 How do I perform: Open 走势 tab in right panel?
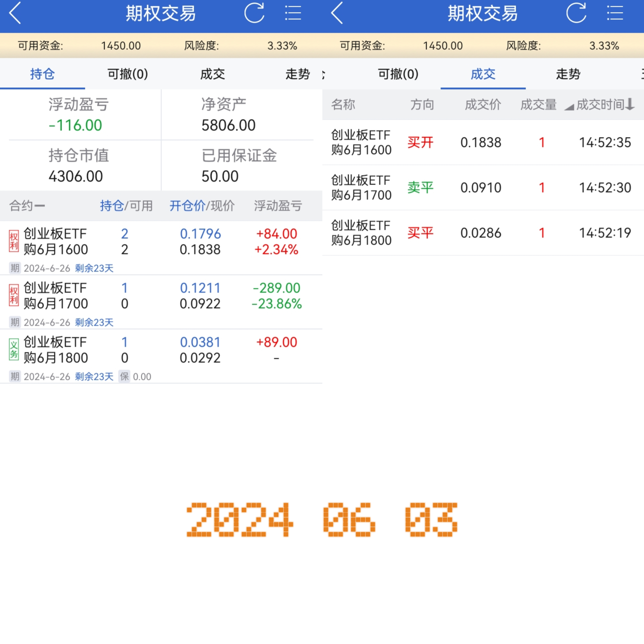click(x=568, y=74)
